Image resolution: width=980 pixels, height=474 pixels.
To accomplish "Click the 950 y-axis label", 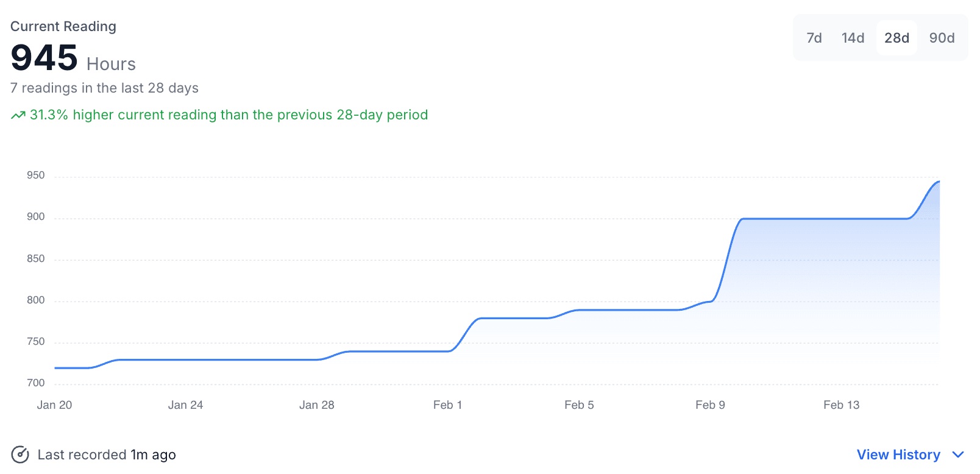I will tap(35, 175).
